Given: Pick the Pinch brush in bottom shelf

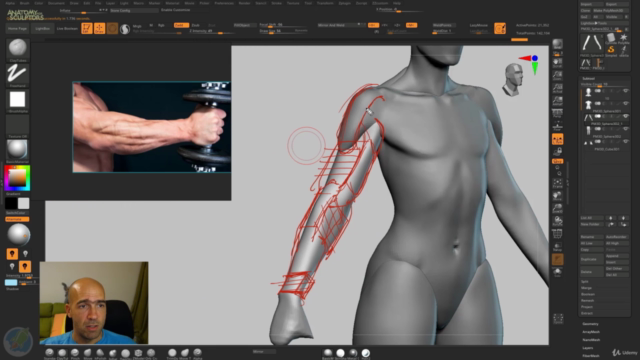Looking at the screenshot, I should coord(75,353).
